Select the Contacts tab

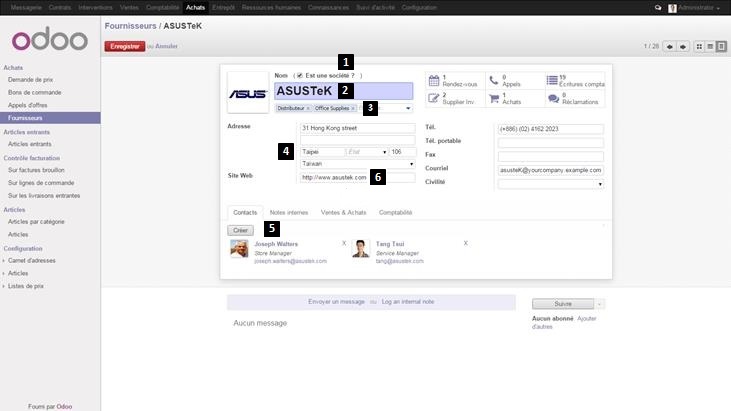pyautogui.click(x=245, y=212)
